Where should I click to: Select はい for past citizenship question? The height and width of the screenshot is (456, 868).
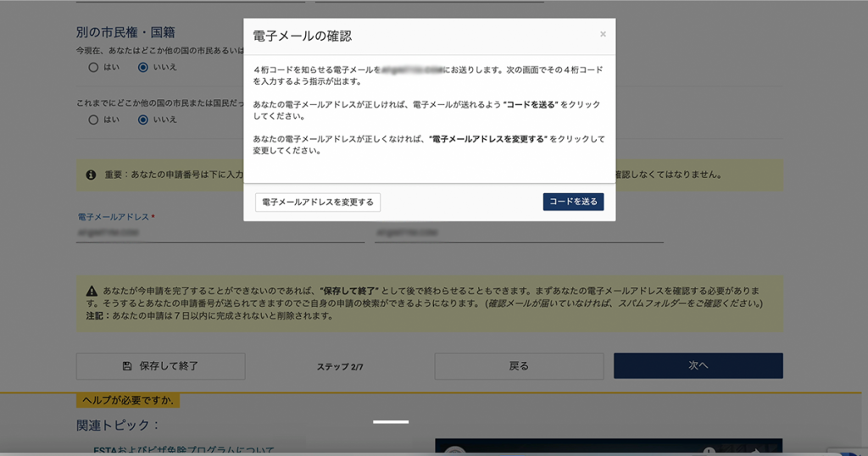[93, 120]
